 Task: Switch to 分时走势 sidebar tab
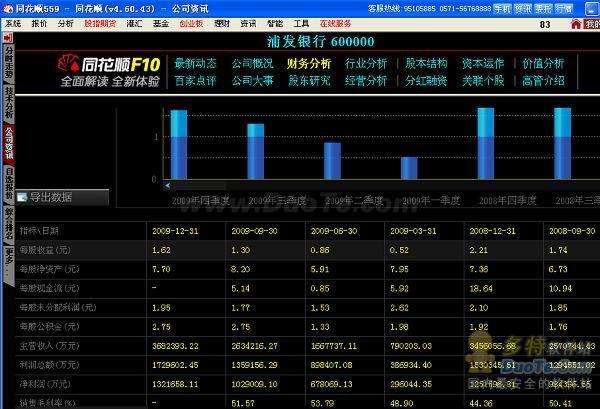tap(8, 64)
